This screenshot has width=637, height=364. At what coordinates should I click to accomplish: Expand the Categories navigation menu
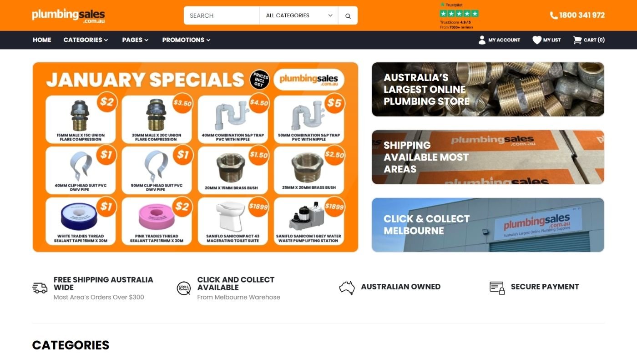click(86, 40)
